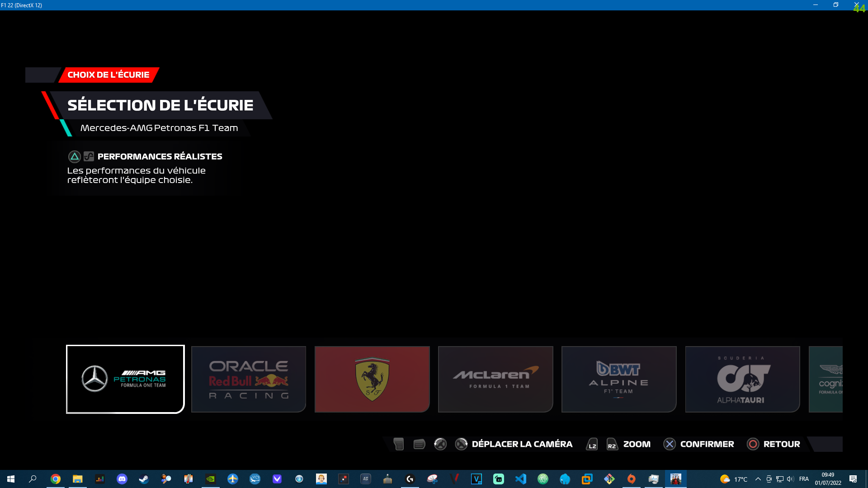Pick the partially visible Aston Martin Cognizant card

[x=826, y=379]
